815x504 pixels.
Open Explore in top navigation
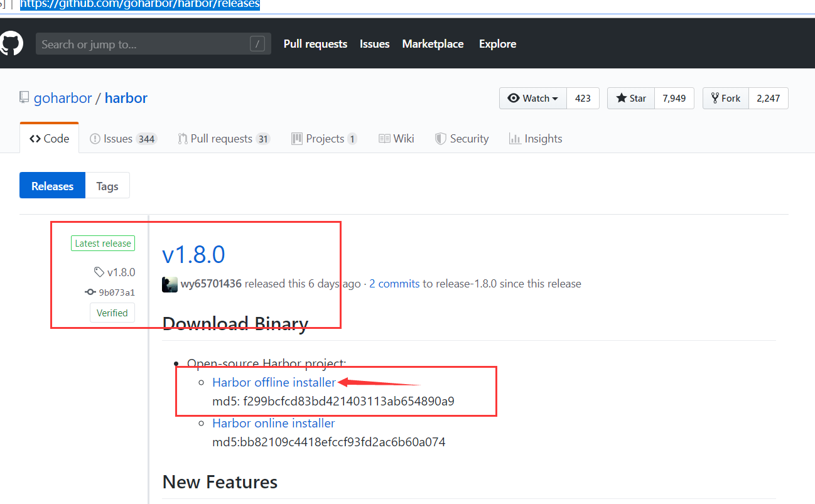tap(497, 44)
